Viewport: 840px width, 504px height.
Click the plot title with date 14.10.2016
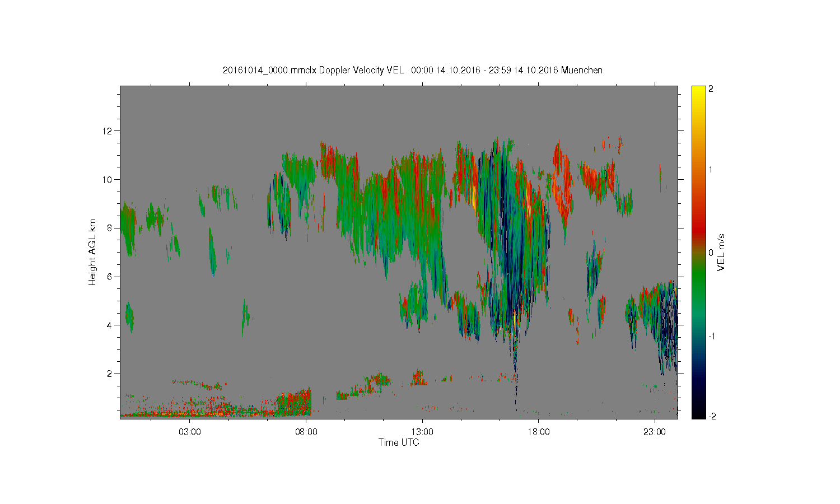click(413, 71)
